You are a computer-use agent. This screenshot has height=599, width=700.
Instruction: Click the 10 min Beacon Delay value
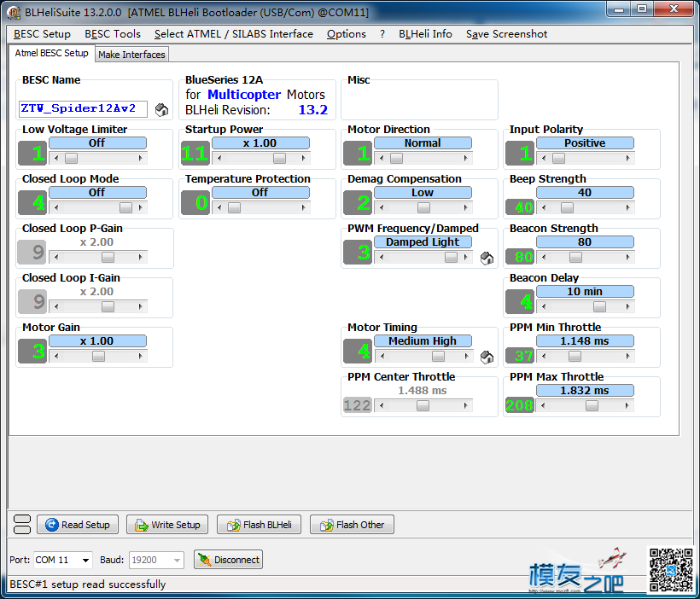coord(585,292)
